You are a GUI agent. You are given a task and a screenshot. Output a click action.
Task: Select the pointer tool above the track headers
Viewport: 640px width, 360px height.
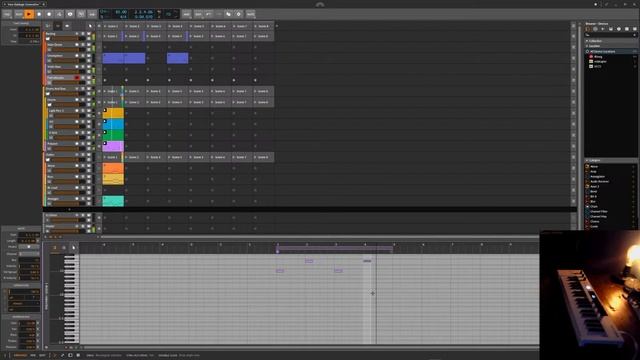pos(90,26)
